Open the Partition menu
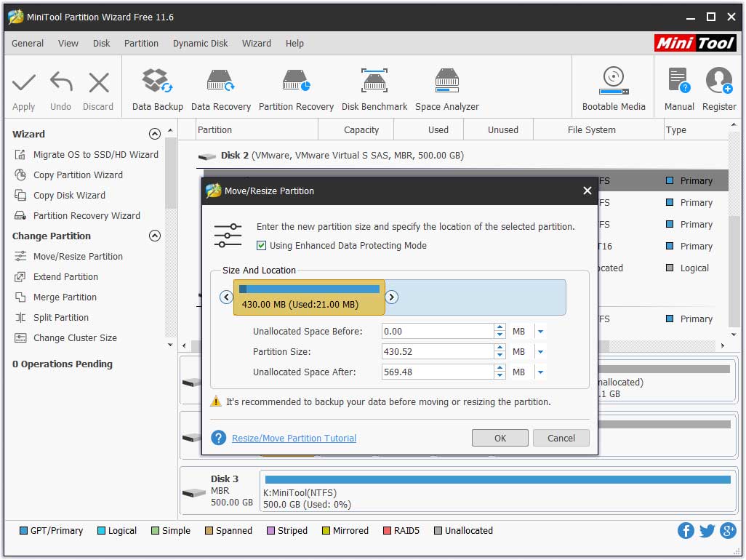746x560 pixels. pyautogui.click(x=141, y=44)
